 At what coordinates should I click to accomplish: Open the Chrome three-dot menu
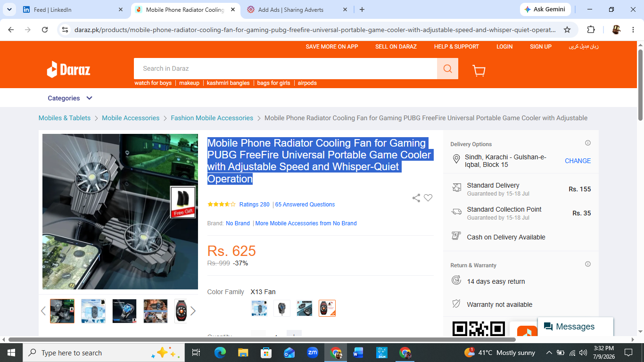point(633,30)
